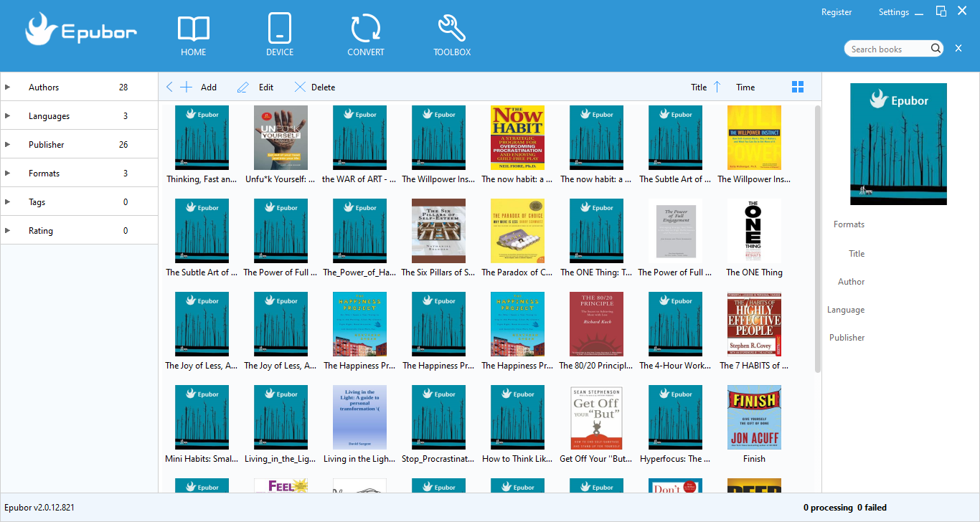Image resolution: width=980 pixels, height=522 pixels.
Task: Select the WAR of ART book cover
Action: [359, 138]
